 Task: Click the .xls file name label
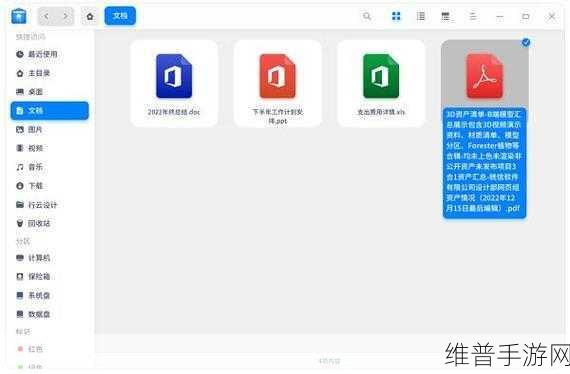[381, 112]
